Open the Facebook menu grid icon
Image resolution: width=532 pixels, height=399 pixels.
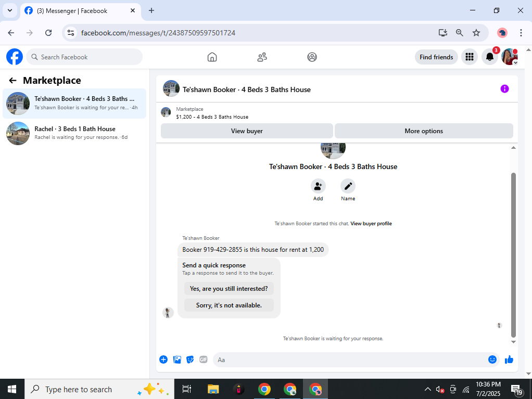pyautogui.click(x=469, y=57)
